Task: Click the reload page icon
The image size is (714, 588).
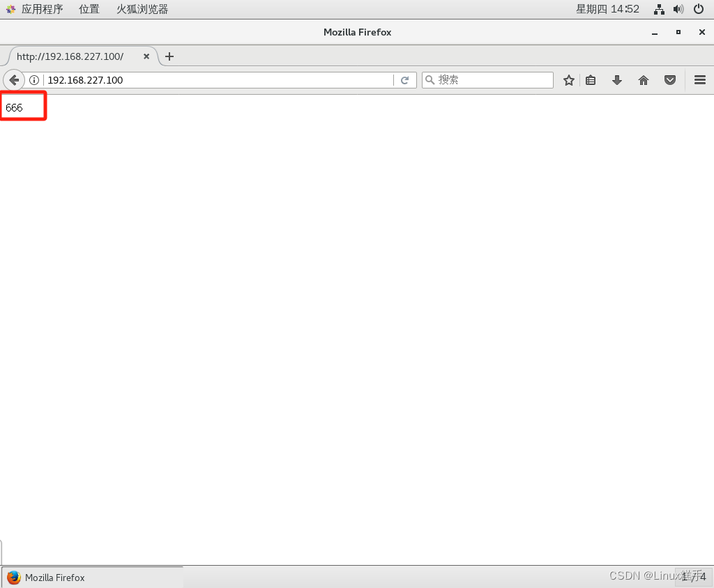Action: (x=405, y=79)
